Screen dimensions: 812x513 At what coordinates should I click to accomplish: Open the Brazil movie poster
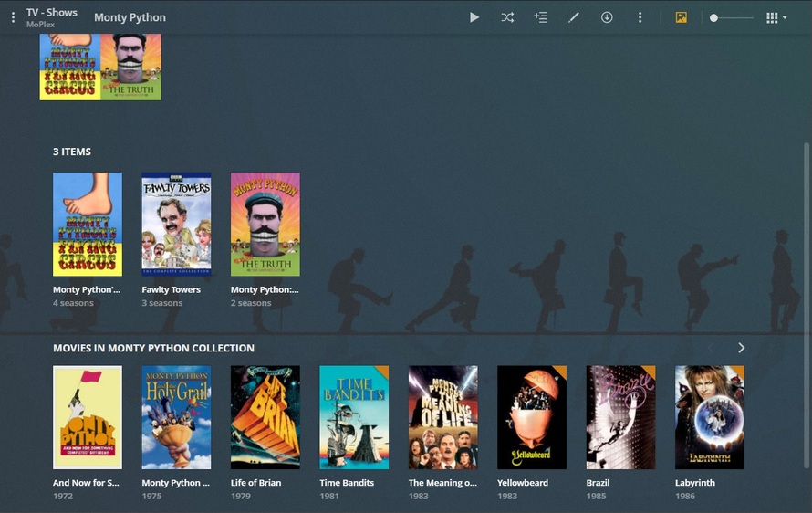point(621,418)
